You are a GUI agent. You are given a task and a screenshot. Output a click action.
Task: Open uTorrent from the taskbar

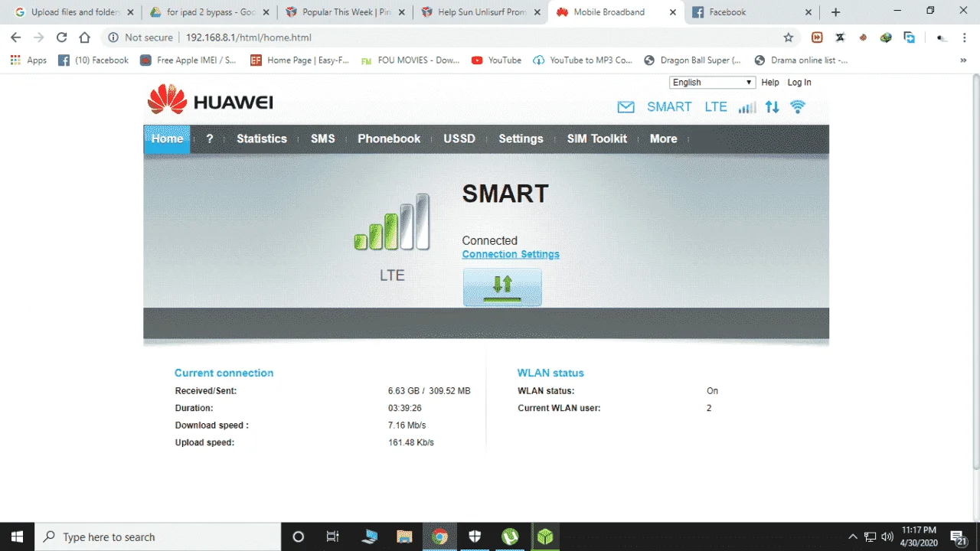(510, 536)
